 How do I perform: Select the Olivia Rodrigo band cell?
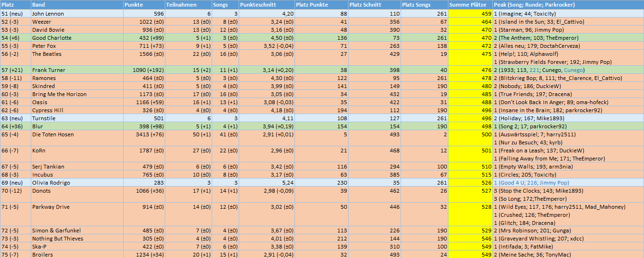tap(51, 183)
